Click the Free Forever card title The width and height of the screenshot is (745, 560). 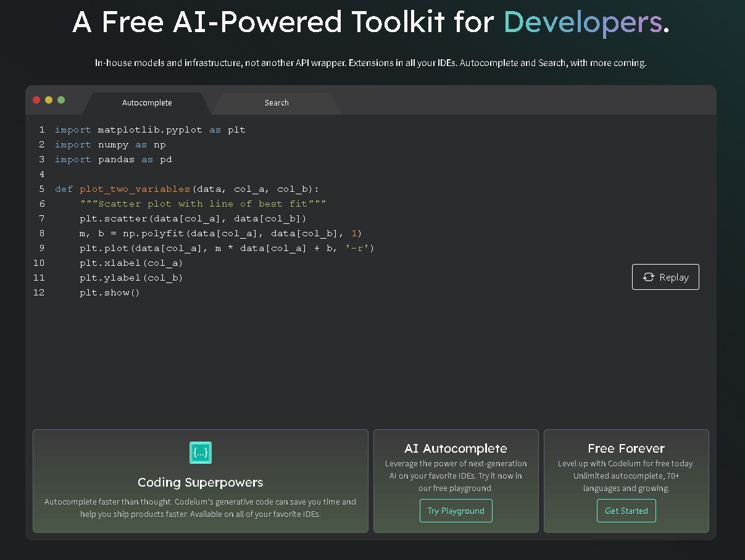click(626, 448)
